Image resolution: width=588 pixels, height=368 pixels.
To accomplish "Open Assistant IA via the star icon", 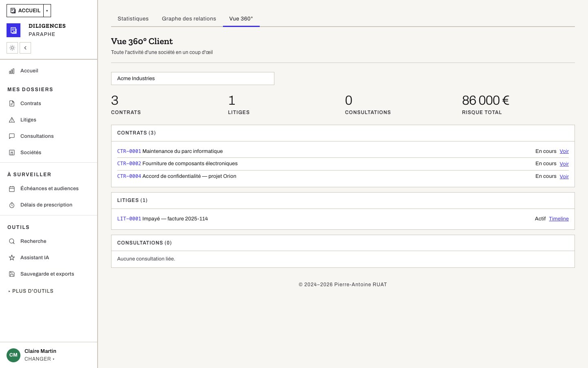I will [12, 258].
